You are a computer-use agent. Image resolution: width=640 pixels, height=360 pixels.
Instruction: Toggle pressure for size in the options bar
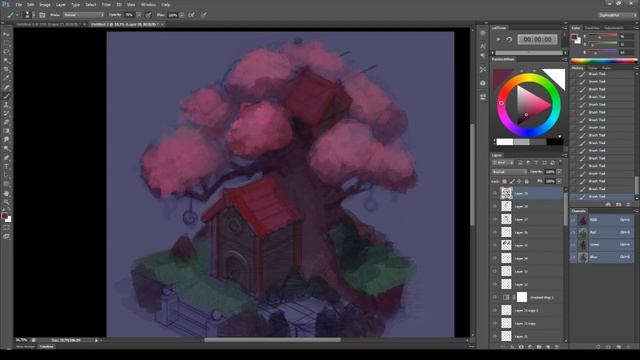204,15
